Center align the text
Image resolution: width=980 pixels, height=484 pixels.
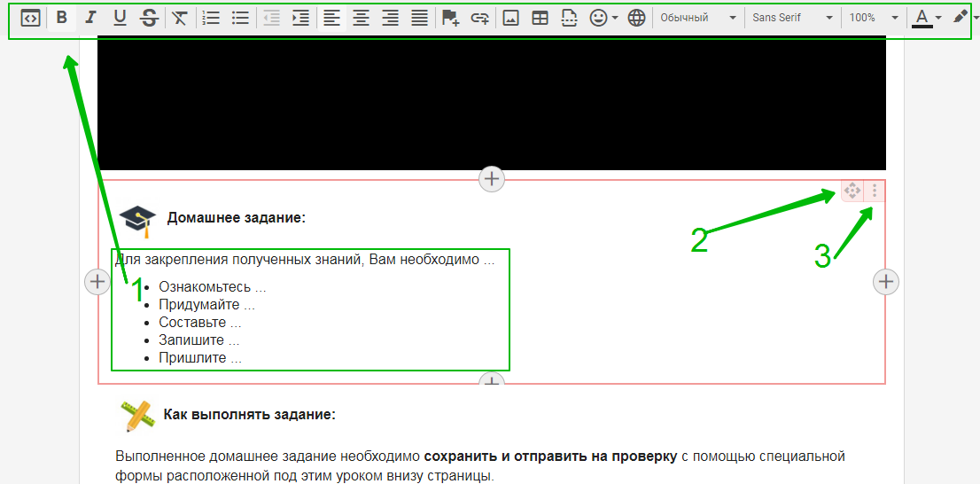[361, 18]
